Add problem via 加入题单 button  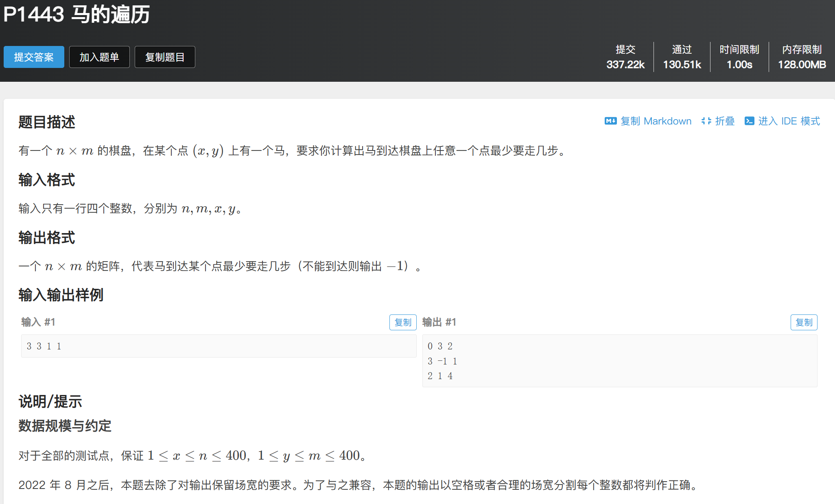pyautogui.click(x=99, y=57)
